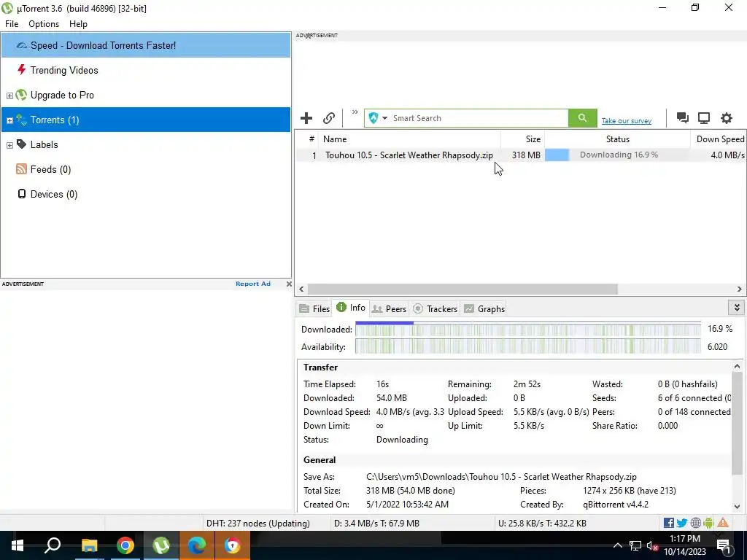Open the chat bubbles icon in toolbar
Image resolution: width=747 pixels, height=560 pixels.
(x=682, y=118)
